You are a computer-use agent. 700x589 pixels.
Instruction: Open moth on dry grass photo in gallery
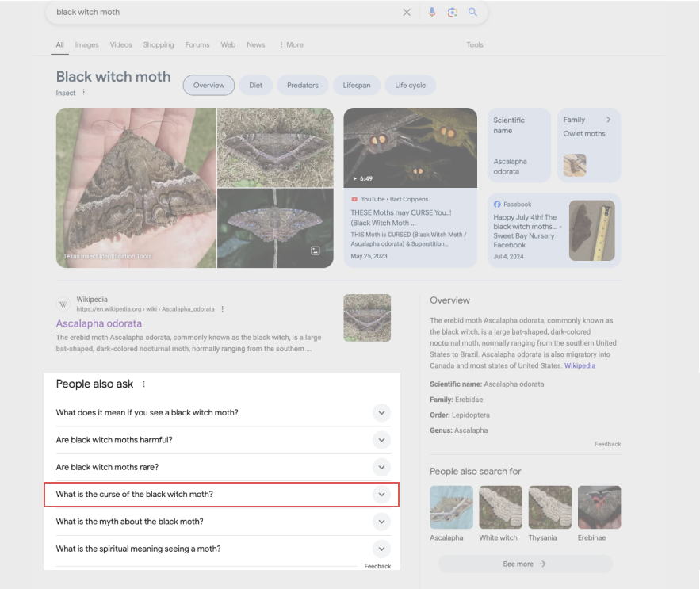(x=275, y=147)
